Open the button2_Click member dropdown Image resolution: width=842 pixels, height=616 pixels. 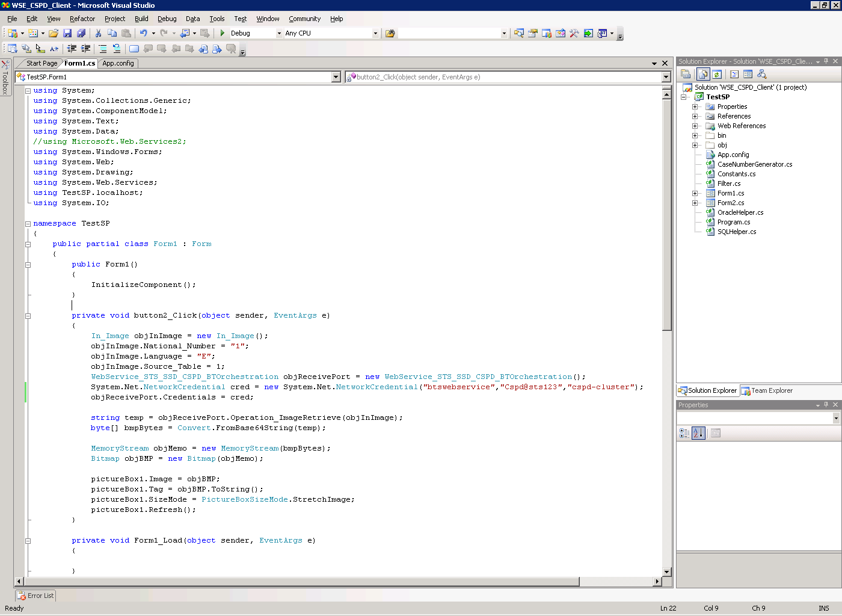[x=666, y=77]
